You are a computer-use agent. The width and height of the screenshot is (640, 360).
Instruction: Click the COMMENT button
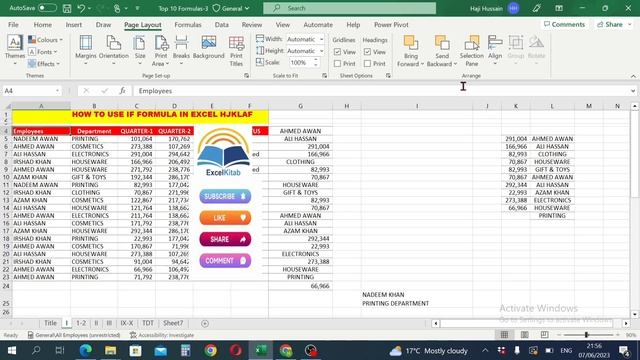(225, 261)
